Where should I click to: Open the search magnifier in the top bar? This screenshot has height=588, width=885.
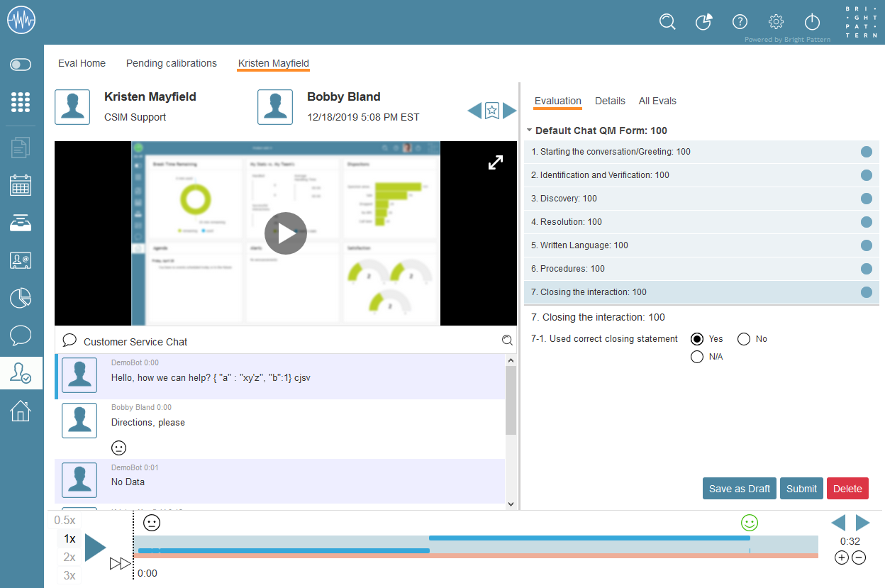click(667, 22)
